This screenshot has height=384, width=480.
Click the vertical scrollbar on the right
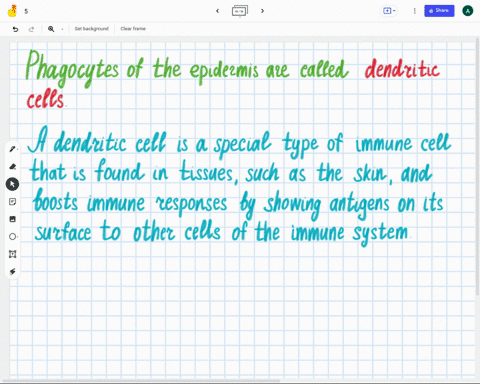click(478, 168)
